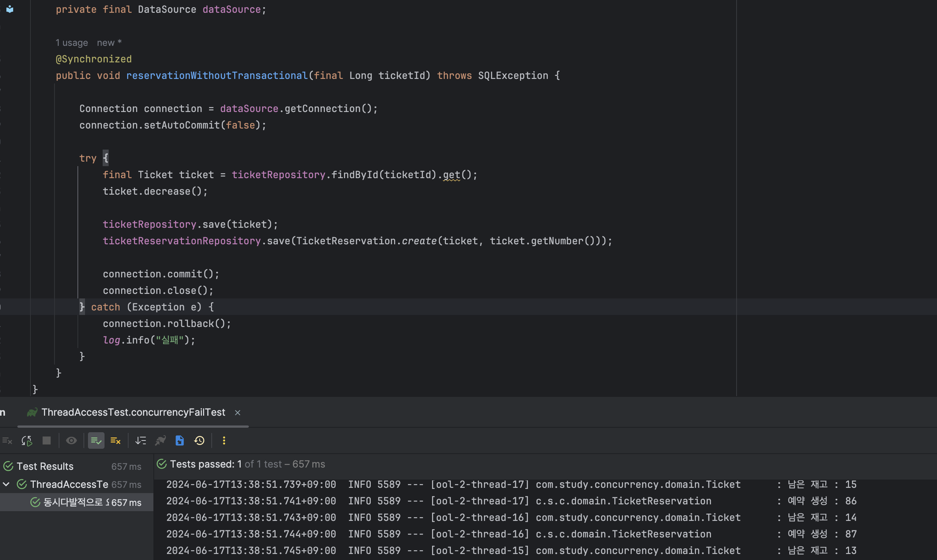Click the Rerun tests icon

27,441
